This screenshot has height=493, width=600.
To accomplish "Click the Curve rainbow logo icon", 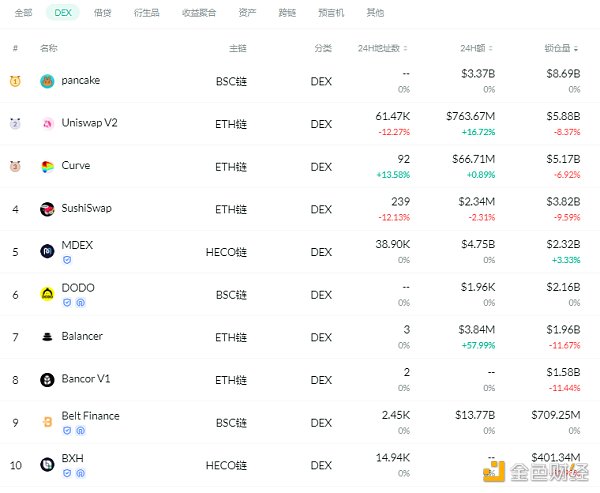I will pyautogui.click(x=47, y=166).
